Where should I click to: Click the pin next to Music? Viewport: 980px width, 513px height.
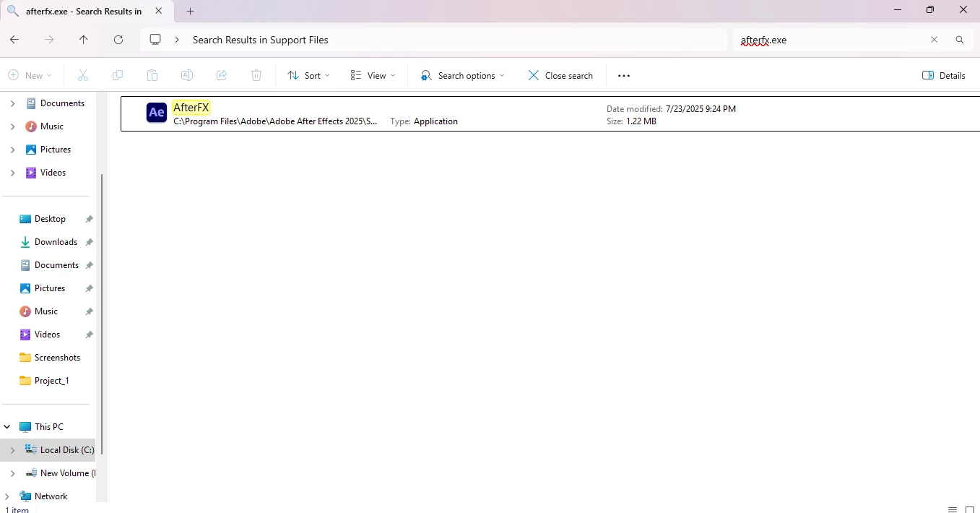click(90, 311)
